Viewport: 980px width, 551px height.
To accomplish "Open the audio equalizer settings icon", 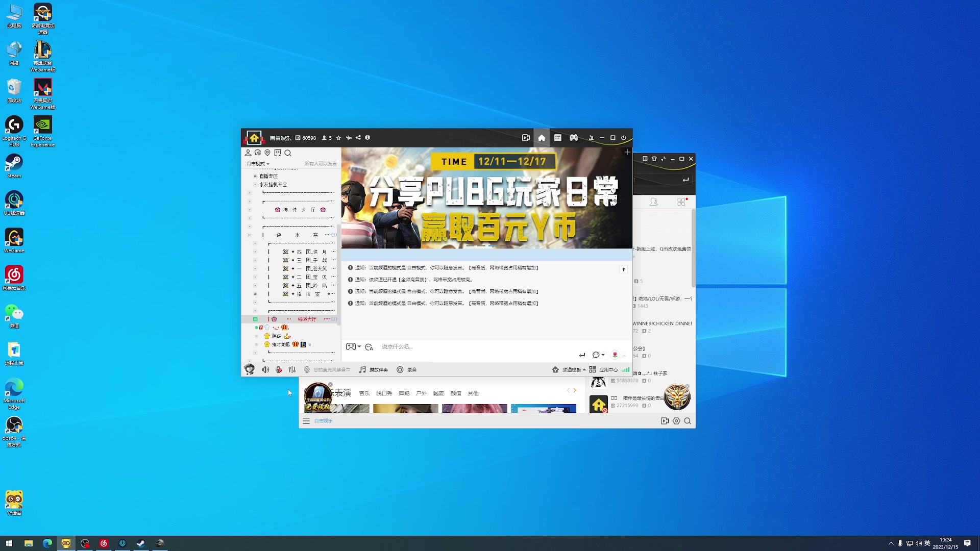I will [292, 370].
